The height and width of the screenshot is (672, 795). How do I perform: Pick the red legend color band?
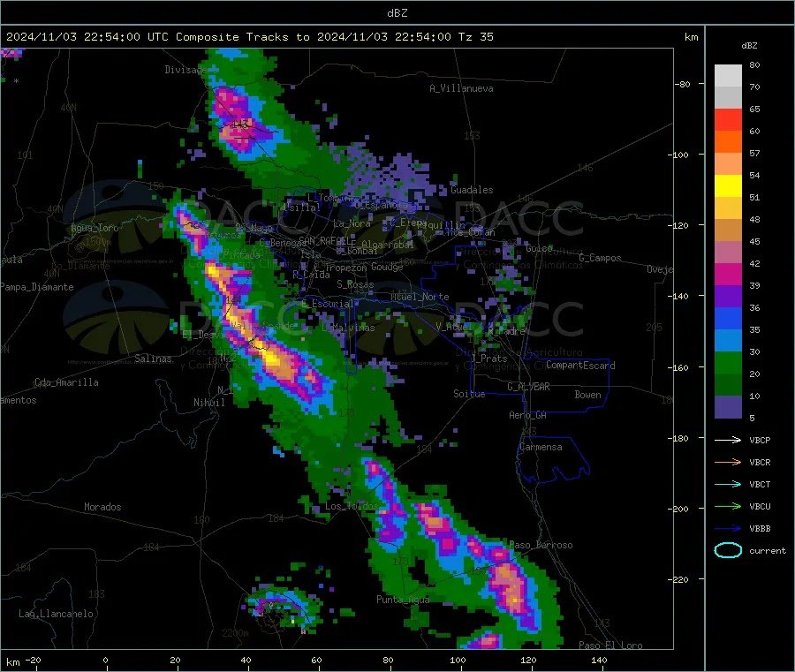tap(728, 119)
